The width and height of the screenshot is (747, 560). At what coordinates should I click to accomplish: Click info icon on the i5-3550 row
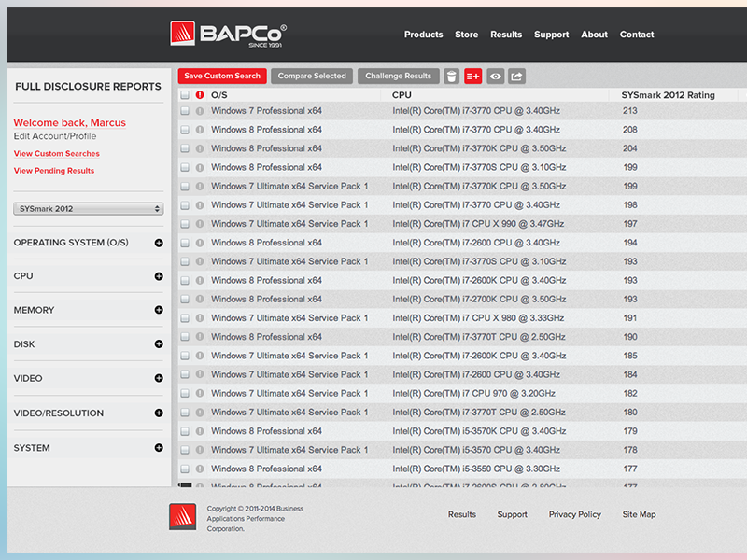click(x=200, y=469)
